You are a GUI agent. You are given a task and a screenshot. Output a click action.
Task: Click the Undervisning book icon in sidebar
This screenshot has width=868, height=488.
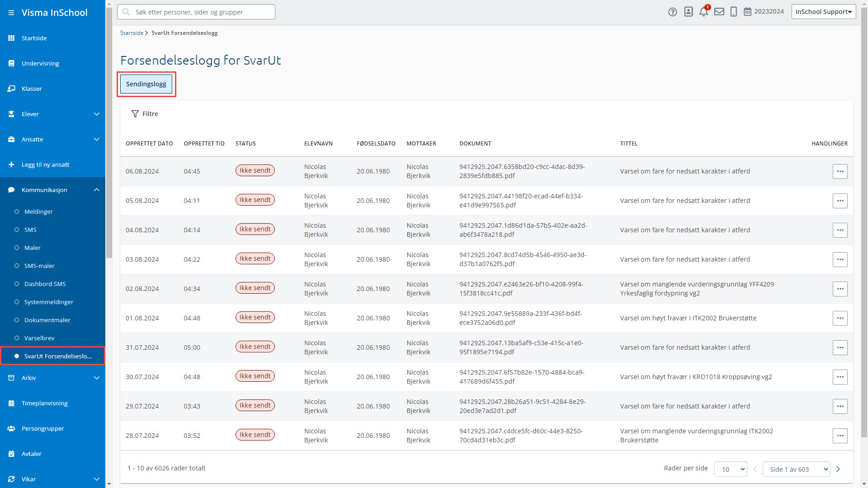click(11, 63)
